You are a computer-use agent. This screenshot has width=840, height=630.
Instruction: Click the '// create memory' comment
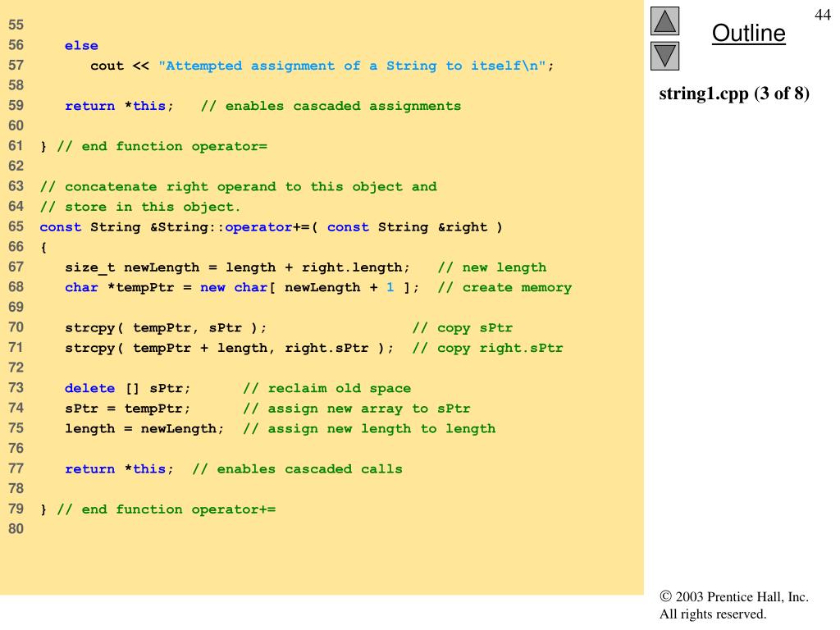click(x=504, y=288)
